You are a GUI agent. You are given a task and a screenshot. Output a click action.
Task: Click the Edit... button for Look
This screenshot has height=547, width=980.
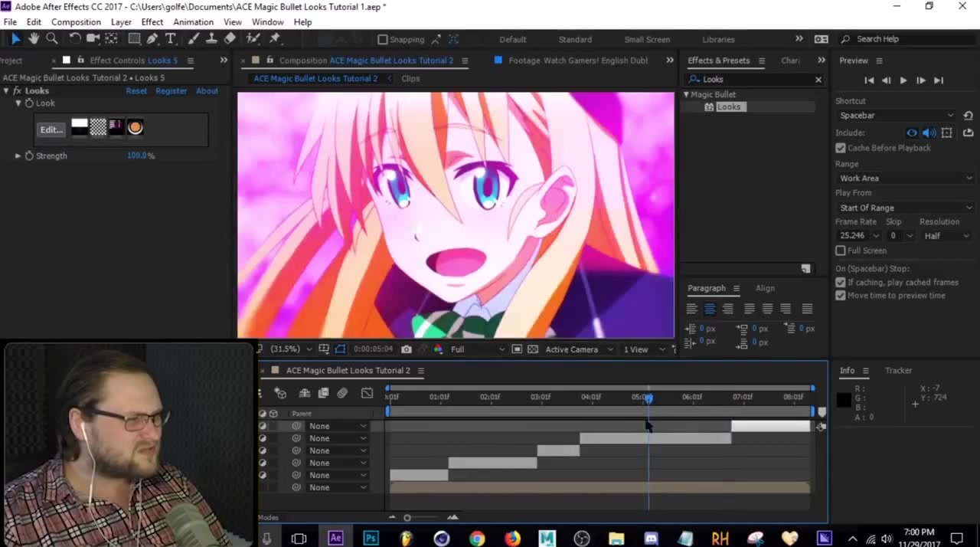click(51, 129)
